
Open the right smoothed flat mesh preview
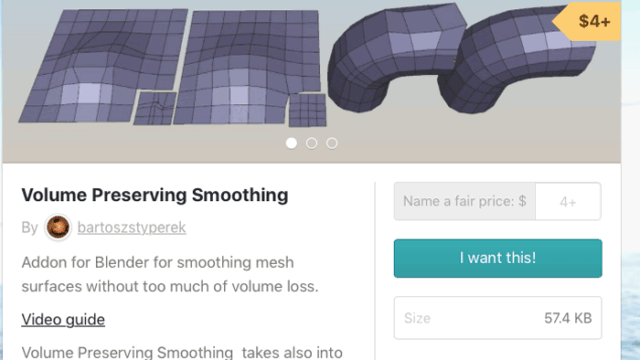(x=246, y=67)
